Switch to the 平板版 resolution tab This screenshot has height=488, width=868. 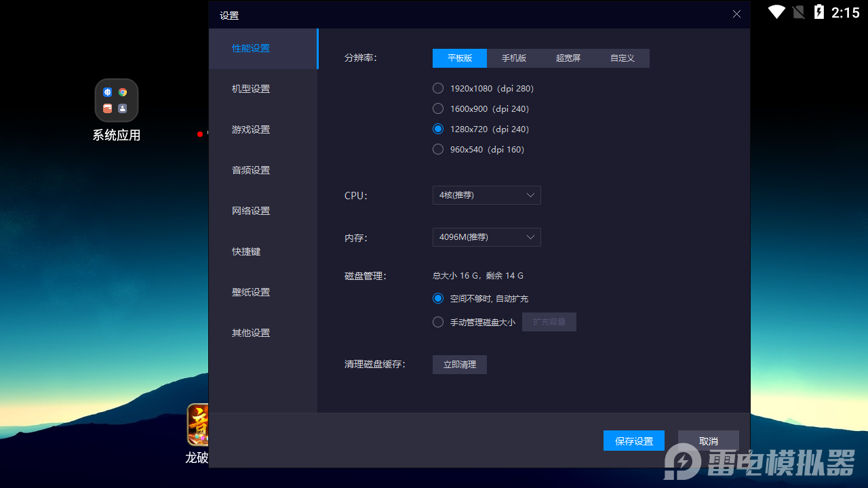coord(460,58)
